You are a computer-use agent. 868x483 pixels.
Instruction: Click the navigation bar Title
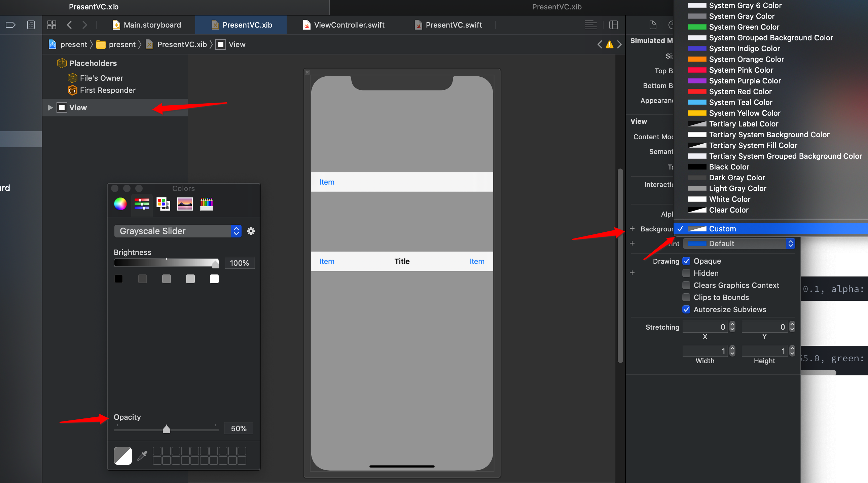click(402, 261)
